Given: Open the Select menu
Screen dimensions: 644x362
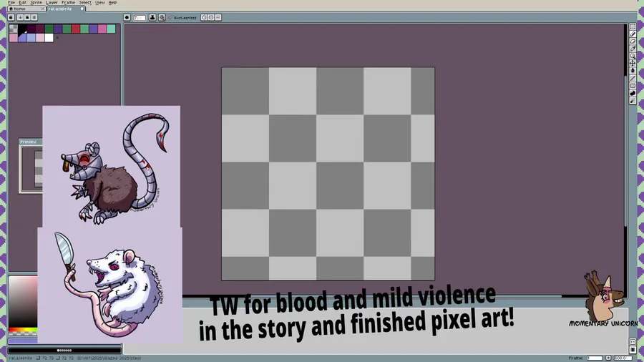Looking at the screenshot, I should (85, 2).
